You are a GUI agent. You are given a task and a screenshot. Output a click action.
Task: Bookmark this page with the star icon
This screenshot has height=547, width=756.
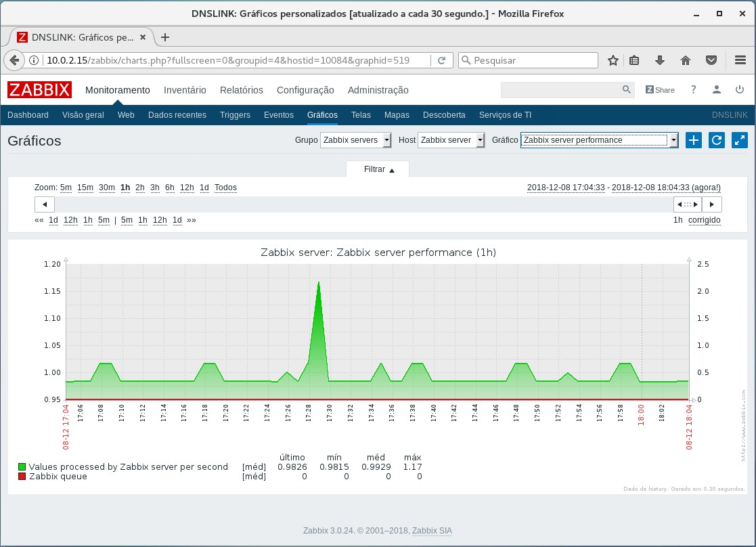[x=613, y=60]
